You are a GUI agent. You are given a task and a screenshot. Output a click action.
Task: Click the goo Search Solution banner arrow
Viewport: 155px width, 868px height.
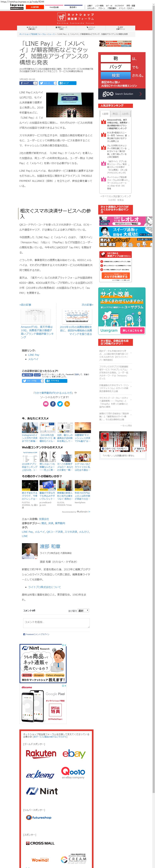[x=140, y=94]
